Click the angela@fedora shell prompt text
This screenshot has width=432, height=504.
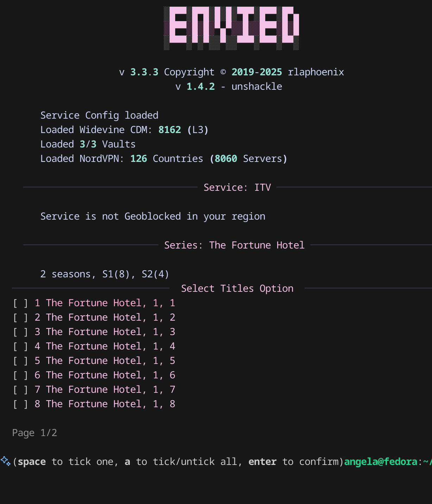pyautogui.click(x=381, y=462)
